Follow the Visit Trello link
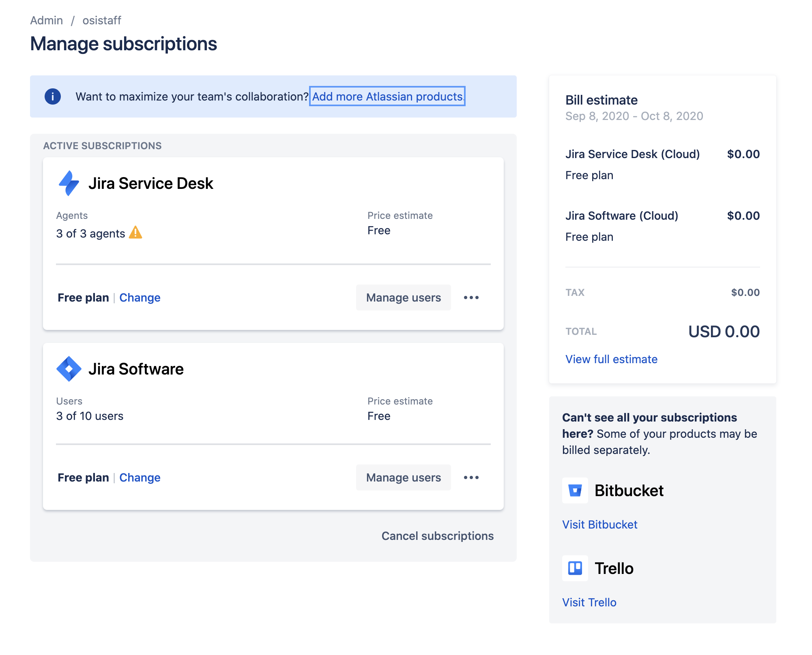This screenshot has width=812, height=655. coord(589,602)
